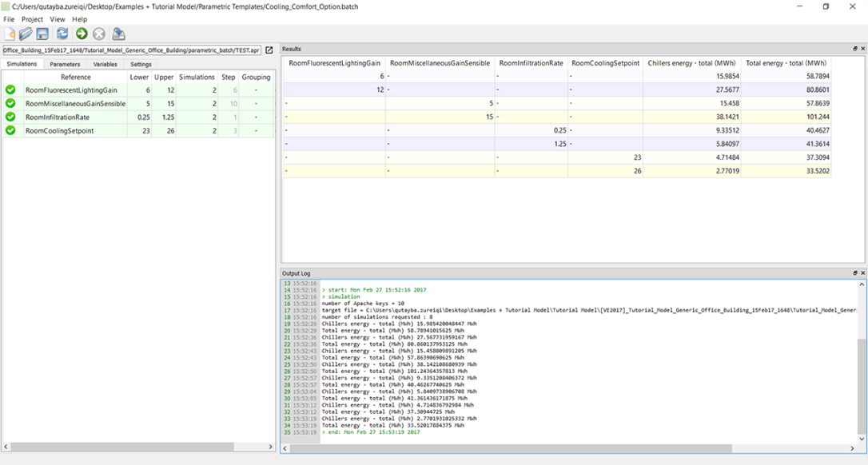Select Upper value 26 for RoomCoolingSetpoint
This screenshot has width=868, height=465.
(x=164, y=131)
